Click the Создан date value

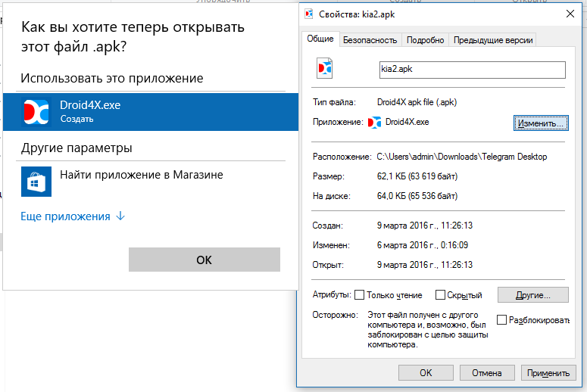click(425, 226)
